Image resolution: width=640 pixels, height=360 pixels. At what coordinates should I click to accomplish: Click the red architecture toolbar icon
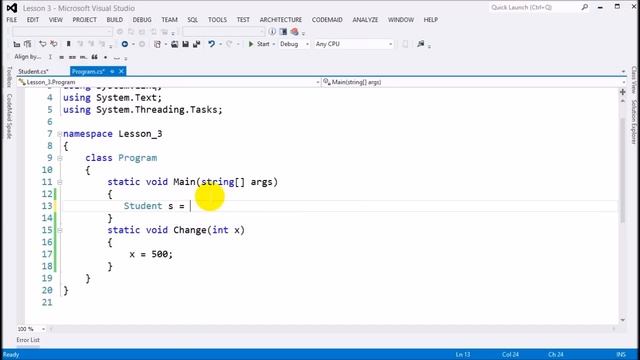coord(294,31)
